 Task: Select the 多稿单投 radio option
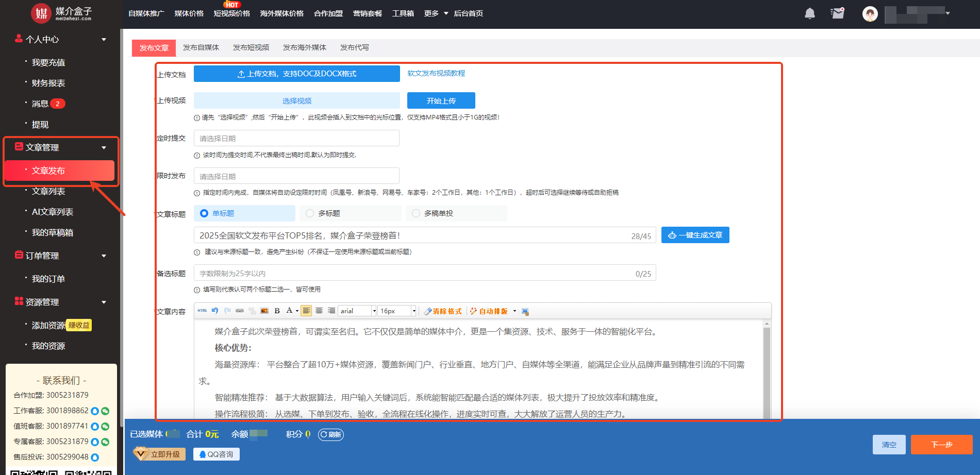click(416, 213)
